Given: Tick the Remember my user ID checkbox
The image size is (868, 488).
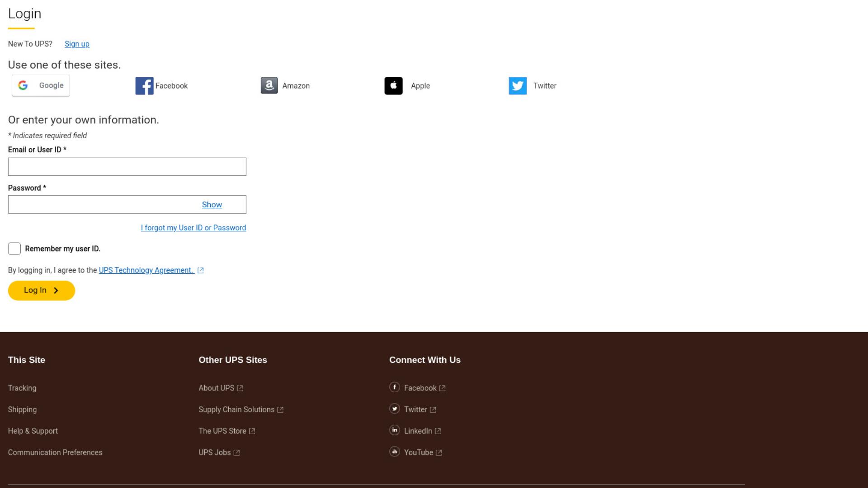Looking at the screenshot, I should point(14,249).
